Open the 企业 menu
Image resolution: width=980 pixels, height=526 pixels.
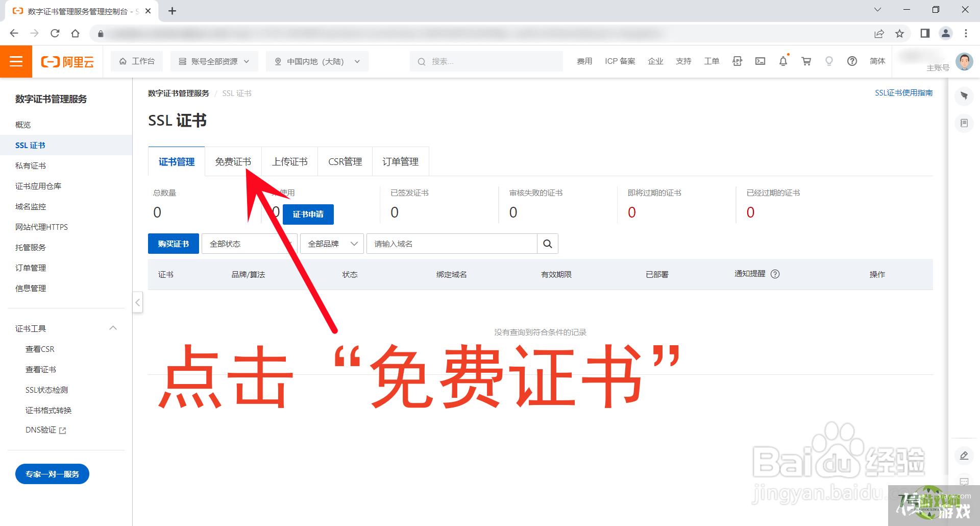655,61
